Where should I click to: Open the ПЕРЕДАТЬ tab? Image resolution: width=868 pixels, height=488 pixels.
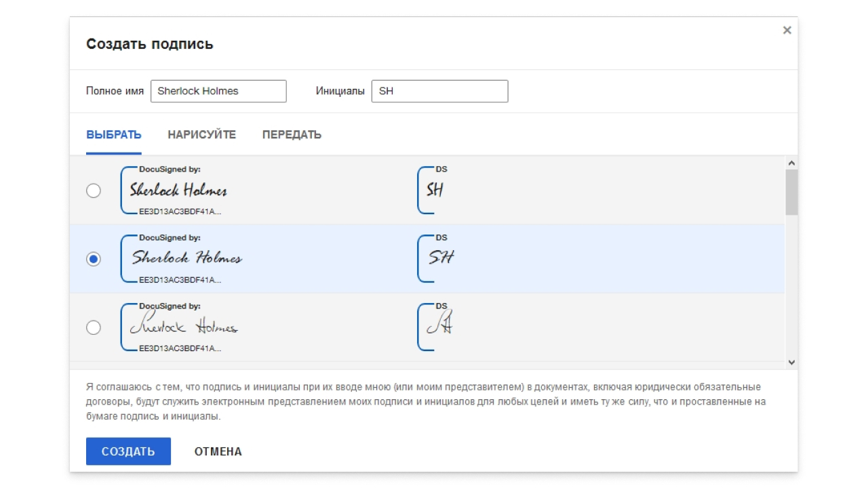[x=292, y=135]
